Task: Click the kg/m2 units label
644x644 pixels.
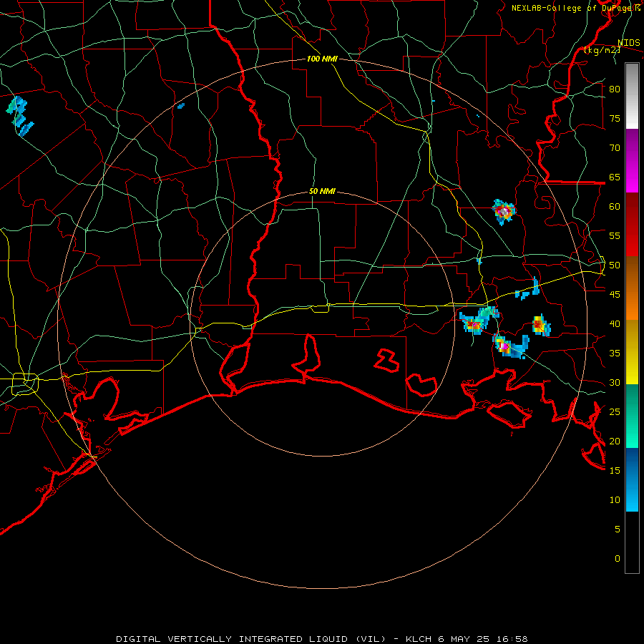Action: pyautogui.click(x=602, y=50)
